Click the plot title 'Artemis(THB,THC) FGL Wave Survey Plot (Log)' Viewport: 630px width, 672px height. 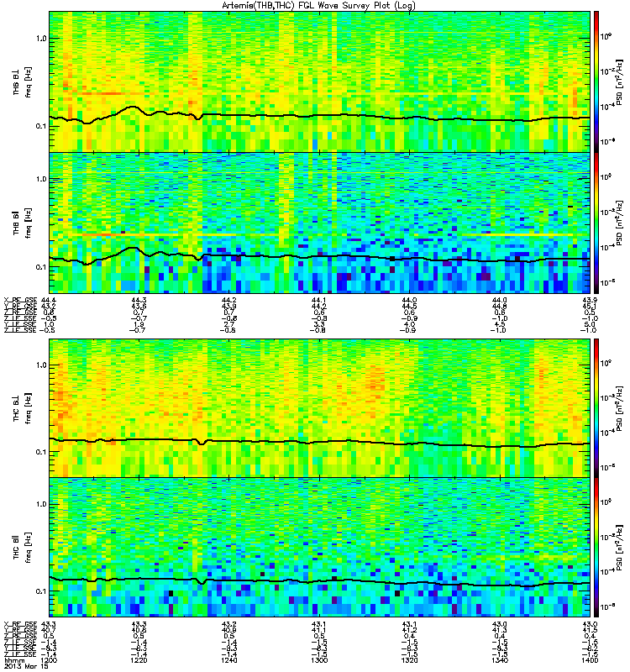pyautogui.click(x=318, y=6)
